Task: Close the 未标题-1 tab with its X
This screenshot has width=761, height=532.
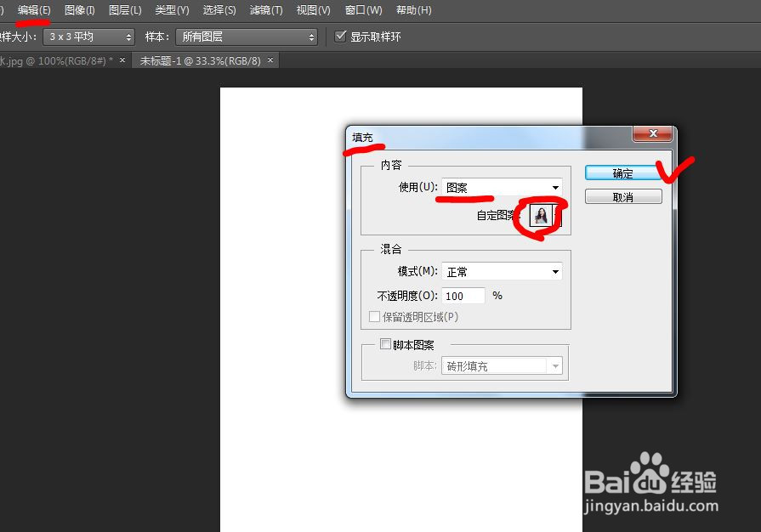Action: (x=270, y=60)
